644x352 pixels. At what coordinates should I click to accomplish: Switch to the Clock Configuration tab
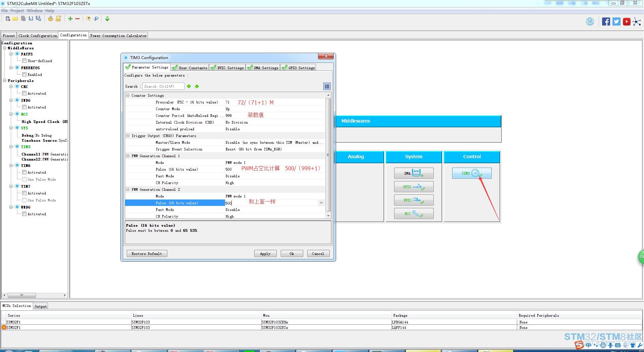(x=38, y=36)
